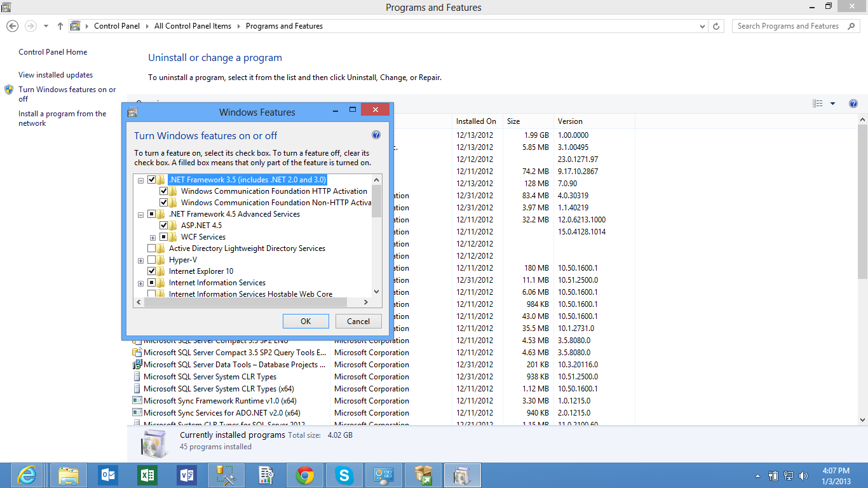Image resolution: width=868 pixels, height=488 pixels.
Task: Collapse .NET Framework 3.5 entry
Action: 140,179
